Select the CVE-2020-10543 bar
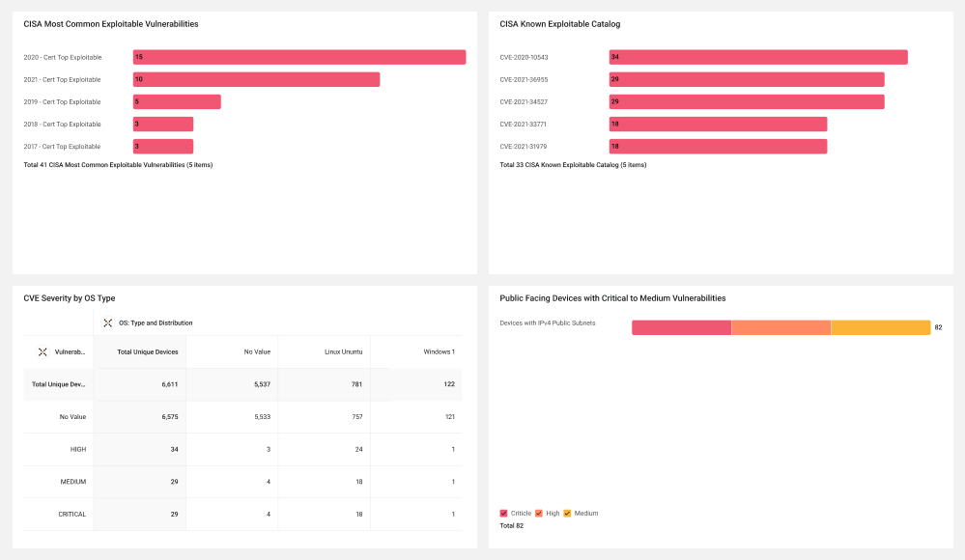Image resolution: width=965 pixels, height=560 pixels. coord(758,57)
